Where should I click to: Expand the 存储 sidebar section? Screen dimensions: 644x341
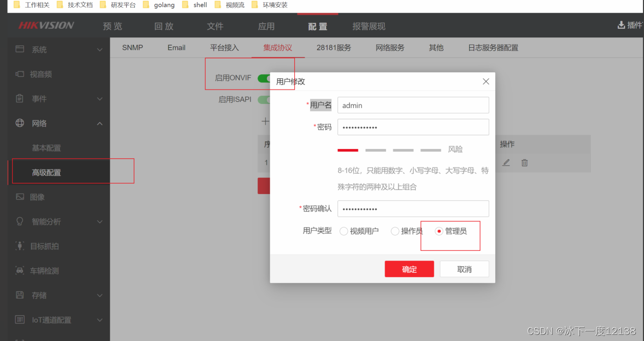click(x=100, y=295)
